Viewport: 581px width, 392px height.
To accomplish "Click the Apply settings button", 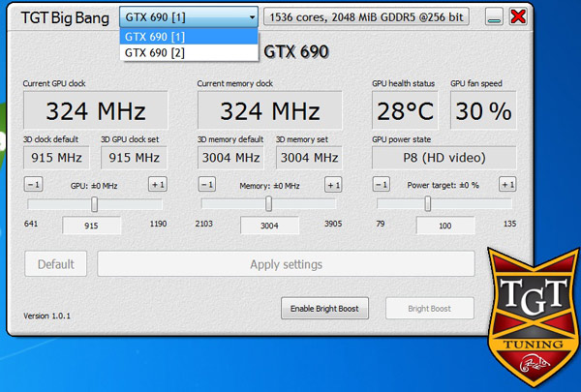I will [x=286, y=264].
